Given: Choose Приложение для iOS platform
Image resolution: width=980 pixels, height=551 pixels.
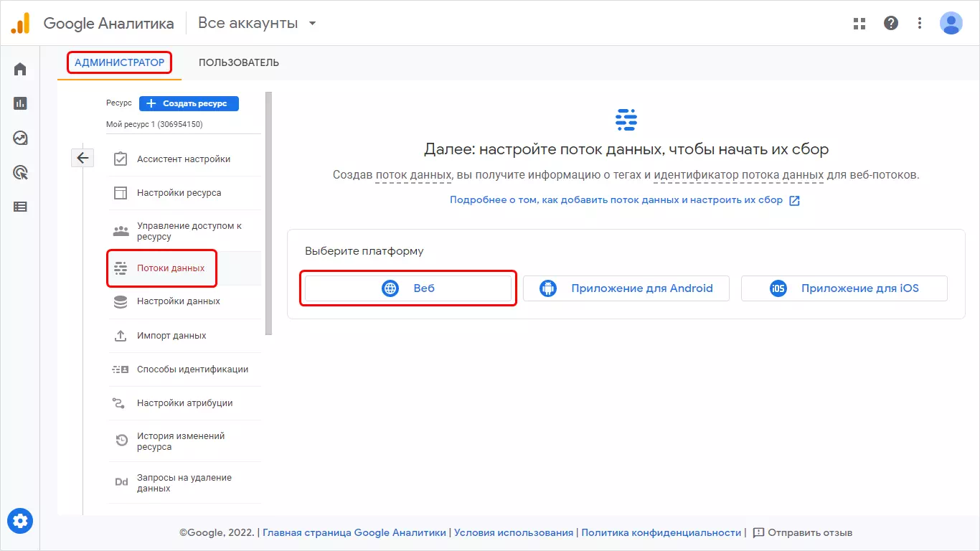Looking at the screenshot, I should click(x=844, y=288).
